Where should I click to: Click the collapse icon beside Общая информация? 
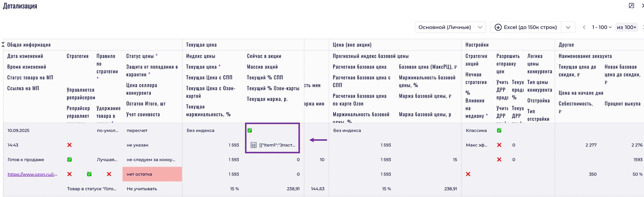pyautogui.click(x=3, y=45)
